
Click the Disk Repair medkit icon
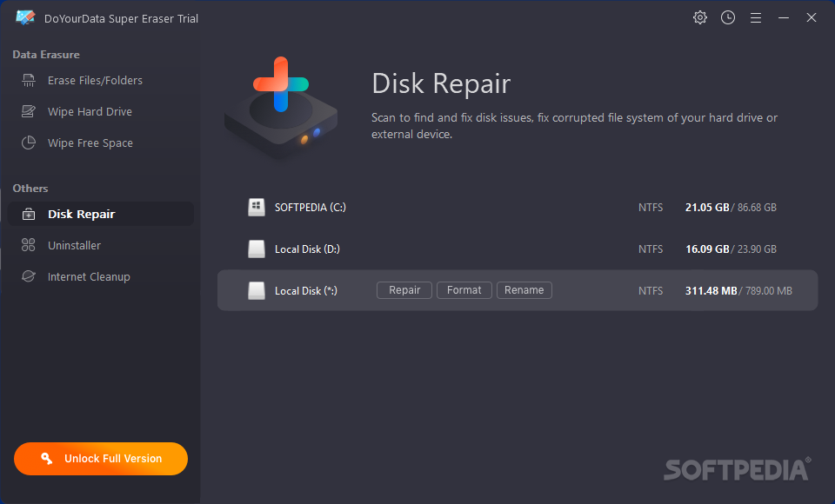(x=28, y=214)
